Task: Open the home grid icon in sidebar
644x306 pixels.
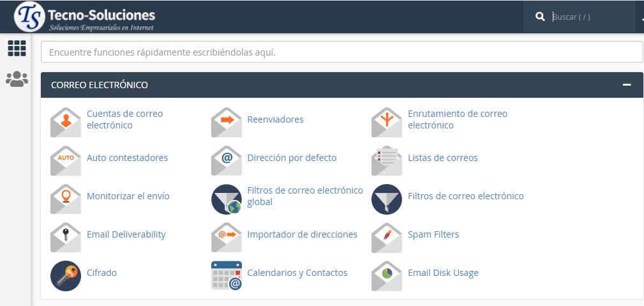Action: click(17, 48)
